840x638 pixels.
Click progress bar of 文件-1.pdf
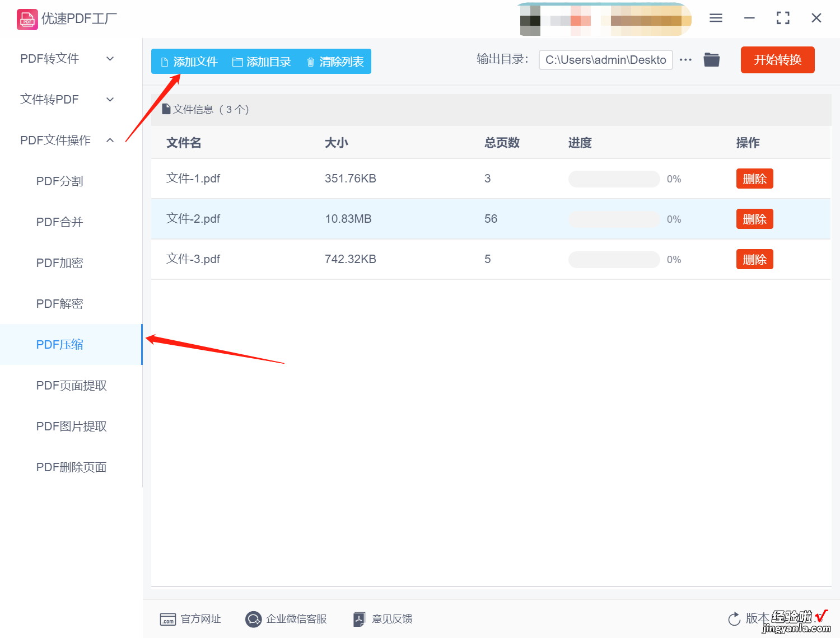point(614,179)
